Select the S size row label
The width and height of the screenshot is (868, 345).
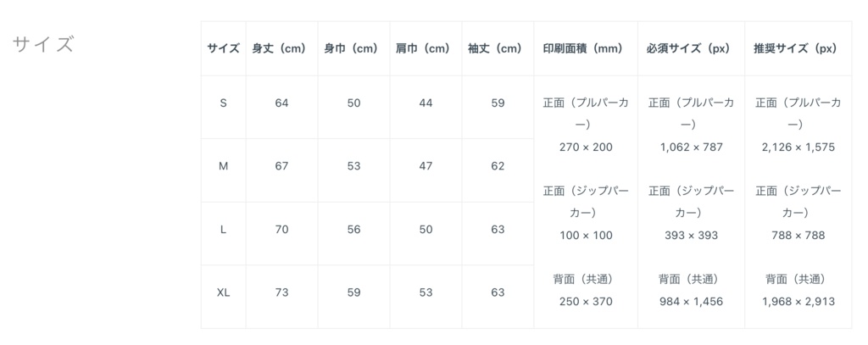click(224, 103)
